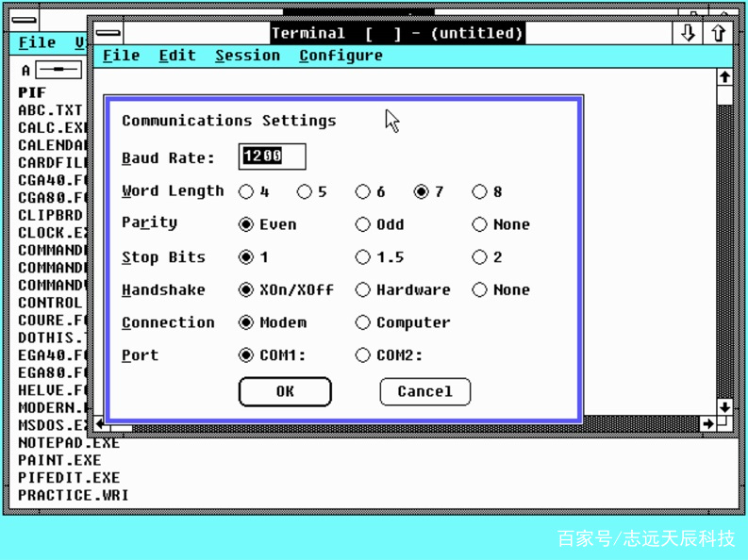Click the Baud Rate input field

272,156
